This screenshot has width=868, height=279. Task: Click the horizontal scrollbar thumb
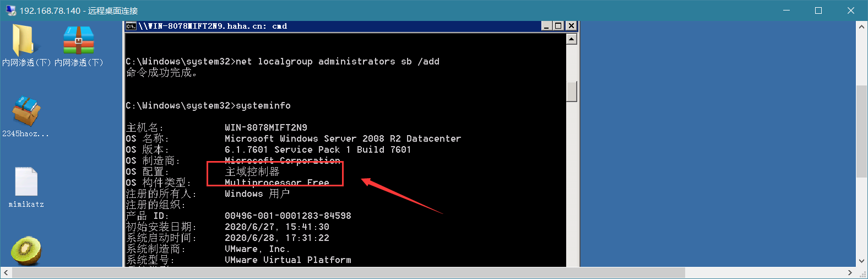[x=348, y=273]
